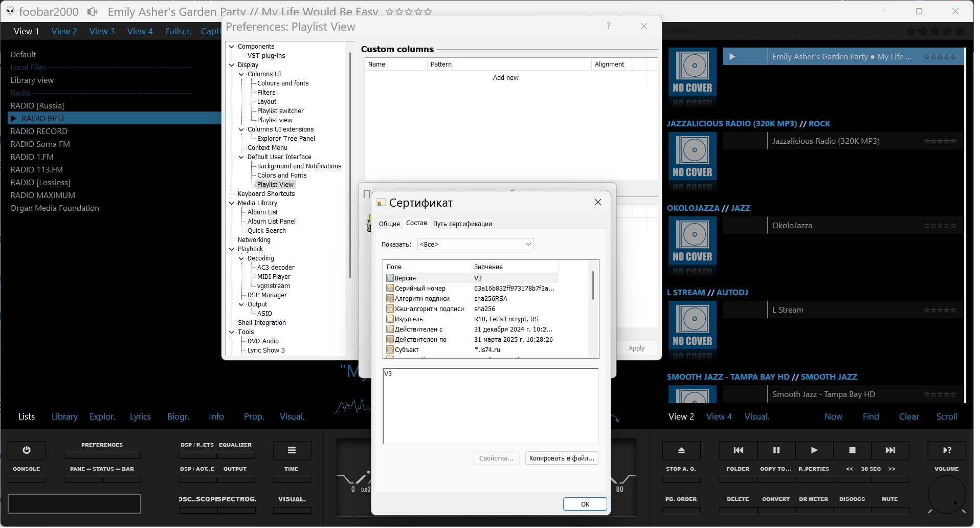Click the random playback icon above VOLUME
The height and width of the screenshot is (528, 980).
[947, 451]
